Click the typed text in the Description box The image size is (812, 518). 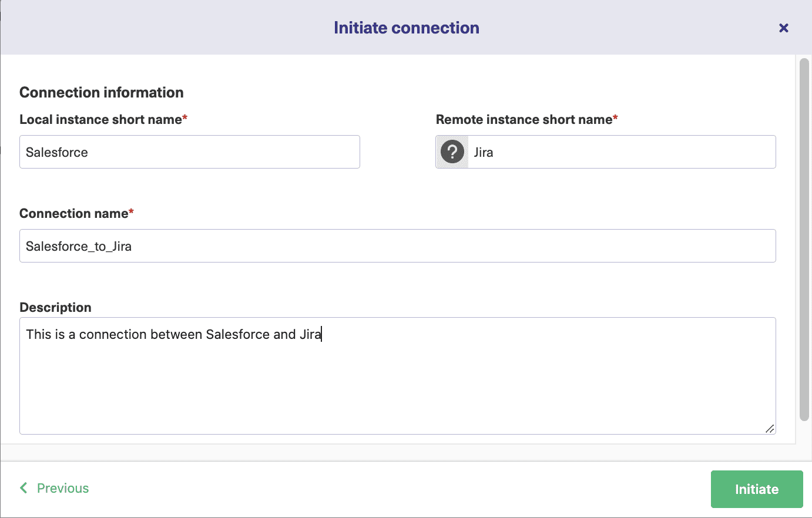pyautogui.click(x=173, y=334)
